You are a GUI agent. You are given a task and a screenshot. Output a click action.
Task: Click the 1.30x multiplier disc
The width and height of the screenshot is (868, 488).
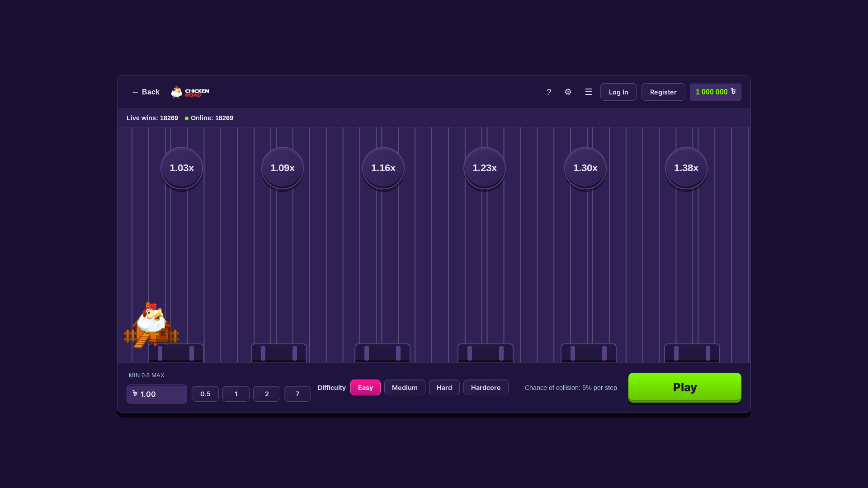click(x=585, y=168)
